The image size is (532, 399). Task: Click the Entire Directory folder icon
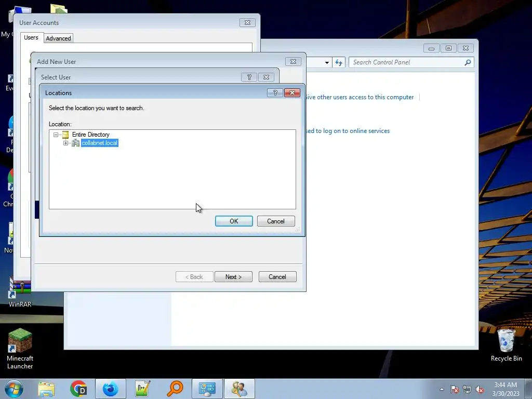(x=65, y=135)
